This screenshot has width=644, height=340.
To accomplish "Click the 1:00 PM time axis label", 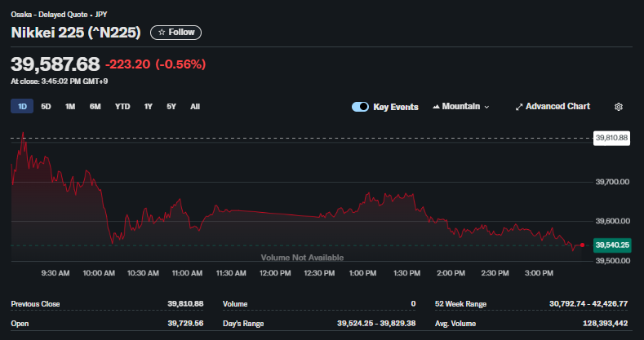I will [x=362, y=273].
